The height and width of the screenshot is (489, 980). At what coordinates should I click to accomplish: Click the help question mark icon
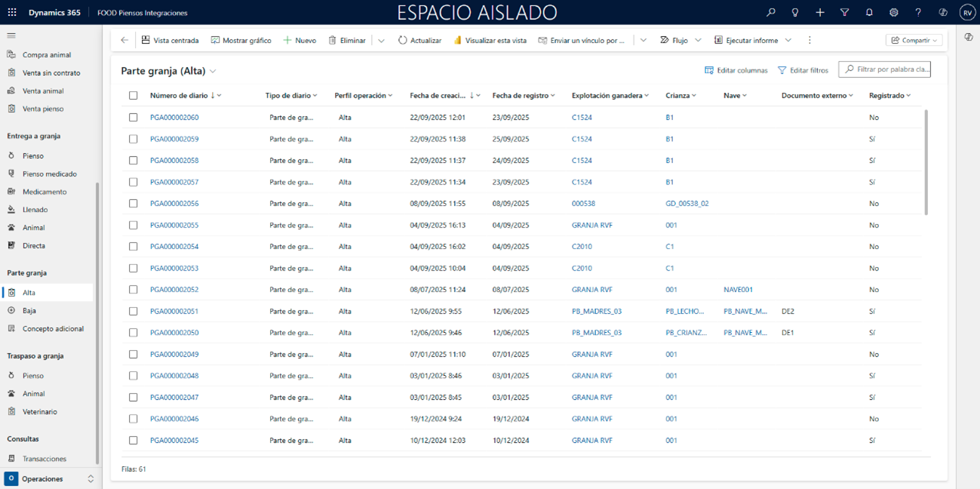[918, 13]
